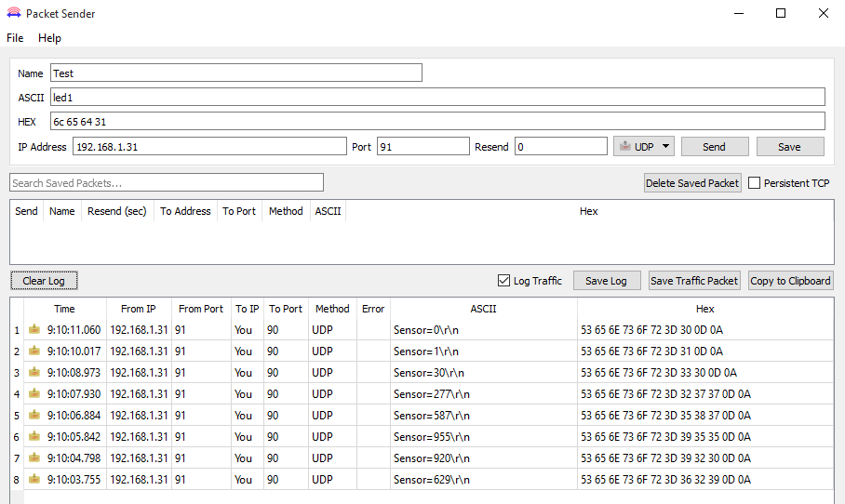Image resolution: width=845 pixels, height=504 pixels.
Task: Click hex cell ending 3D 30 0D 0A
Action: click(x=704, y=329)
